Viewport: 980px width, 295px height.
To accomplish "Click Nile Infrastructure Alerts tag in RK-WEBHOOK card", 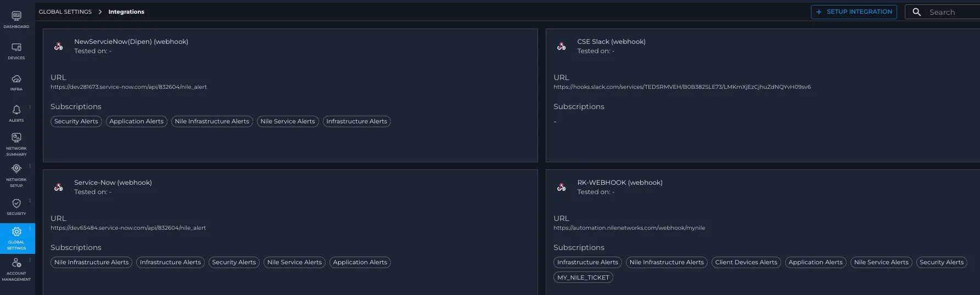I will click(x=667, y=262).
